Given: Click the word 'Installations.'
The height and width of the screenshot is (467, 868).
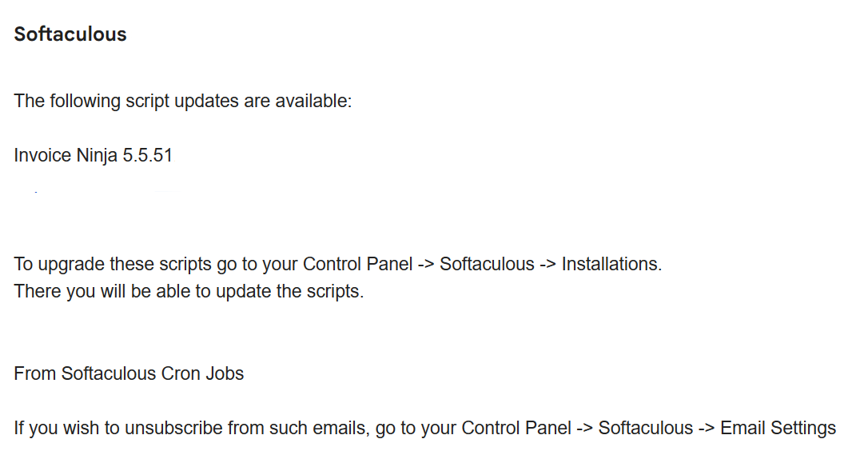Looking at the screenshot, I should pyautogui.click(x=611, y=264).
